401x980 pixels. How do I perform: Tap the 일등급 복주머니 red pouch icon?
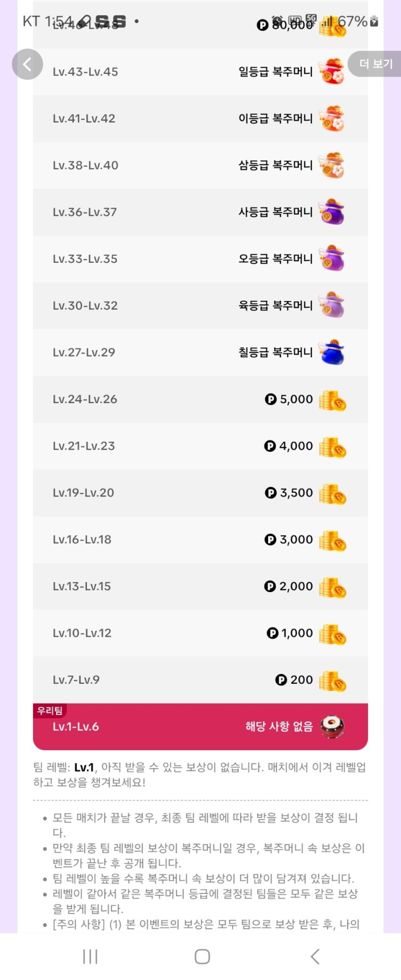coord(331,72)
